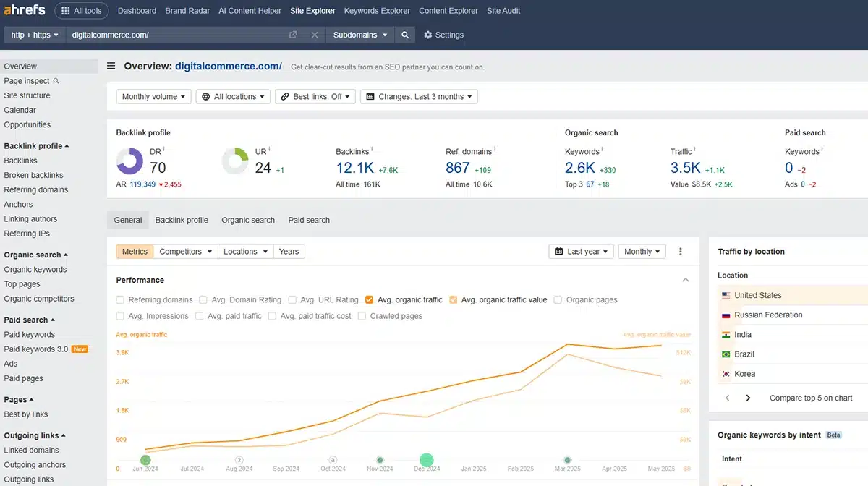Open Settings with the gear icon
The image size is (868, 486).
[443, 35]
